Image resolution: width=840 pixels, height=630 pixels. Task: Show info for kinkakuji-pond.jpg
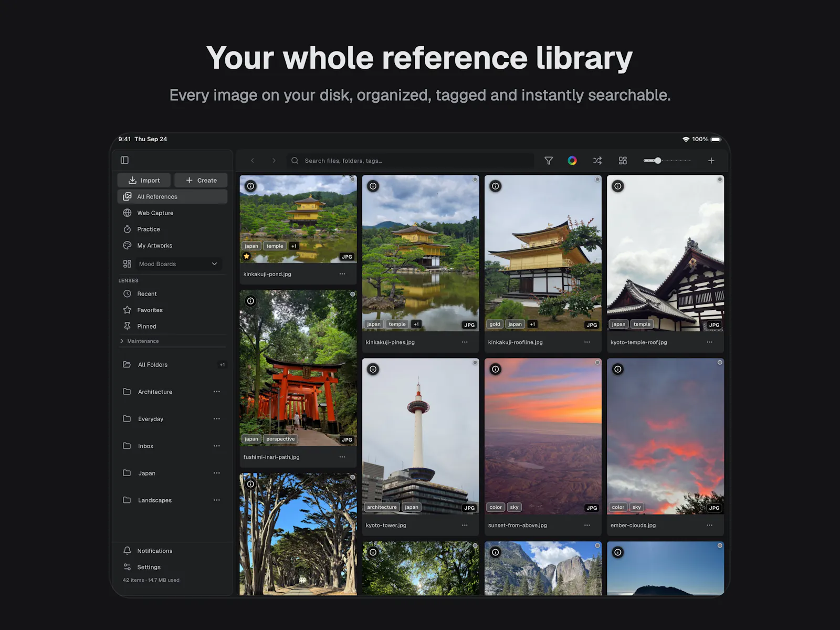251,186
